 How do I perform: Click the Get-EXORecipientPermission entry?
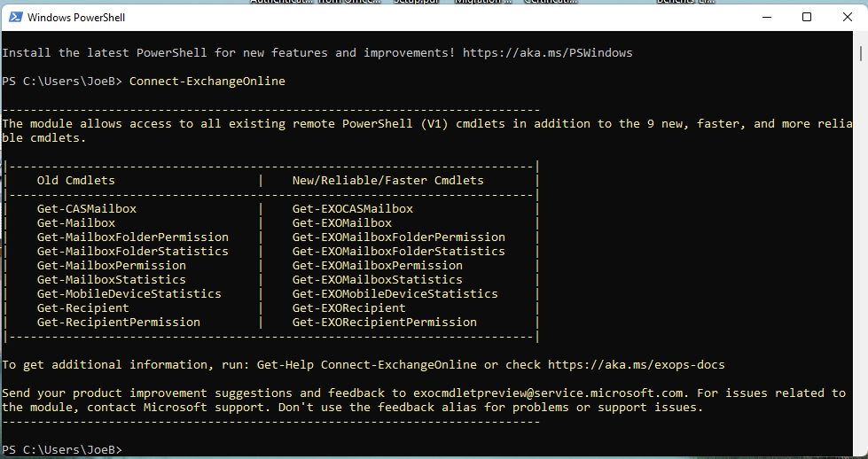click(x=384, y=323)
